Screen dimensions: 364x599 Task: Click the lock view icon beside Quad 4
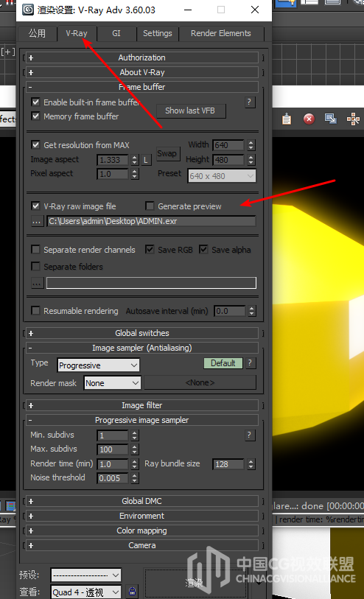(x=132, y=592)
